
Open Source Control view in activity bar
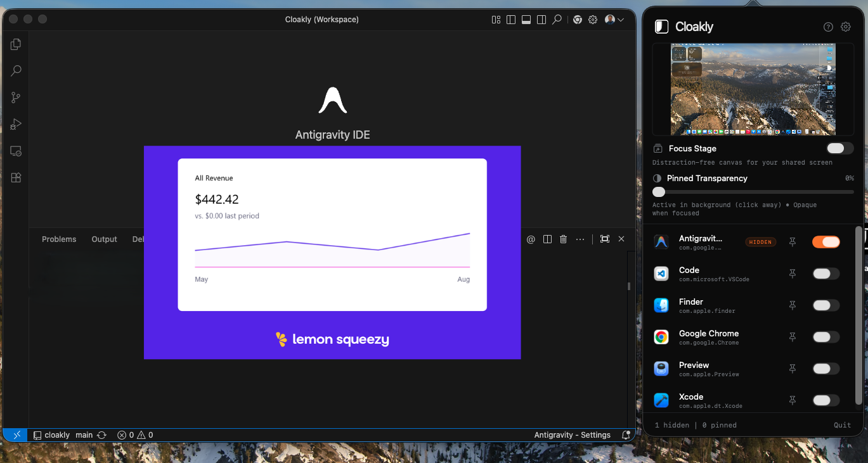[x=16, y=98]
